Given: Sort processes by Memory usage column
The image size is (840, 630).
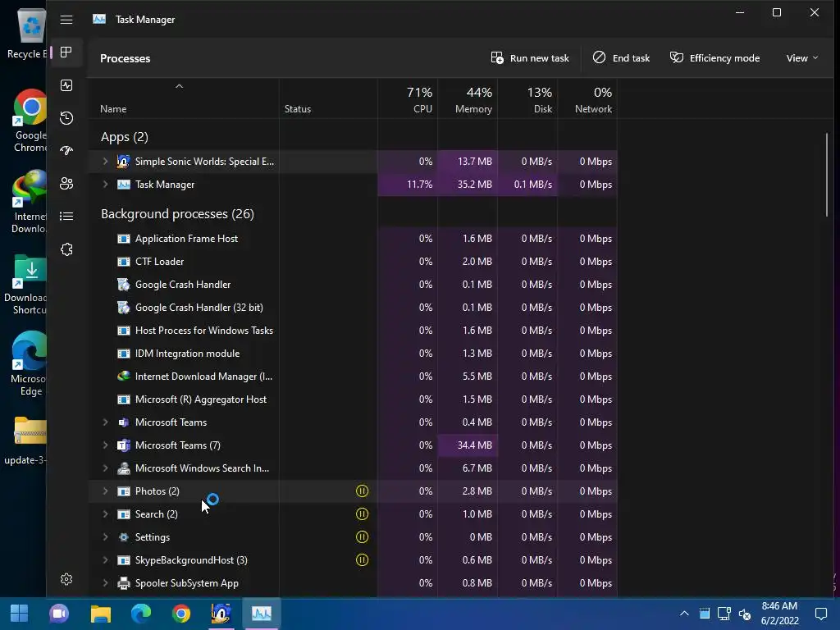Looking at the screenshot, I should (x=468, y=98).
